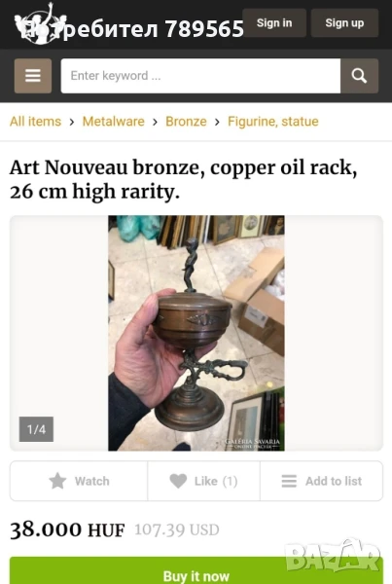Viewport: 392px width, 584px height.
Task: Click the heart Like icon
Action: pos(178,481)
